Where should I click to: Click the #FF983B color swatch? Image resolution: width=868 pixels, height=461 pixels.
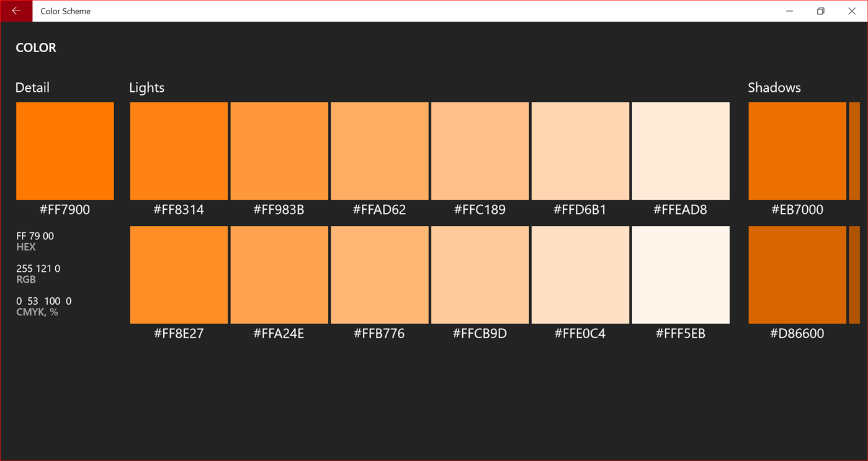(279, 151)
